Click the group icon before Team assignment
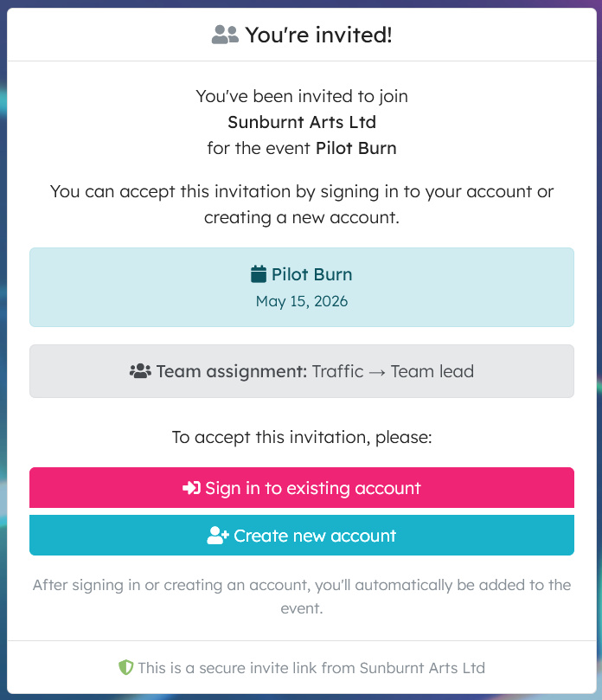602x700 pixels. (141, 370)
